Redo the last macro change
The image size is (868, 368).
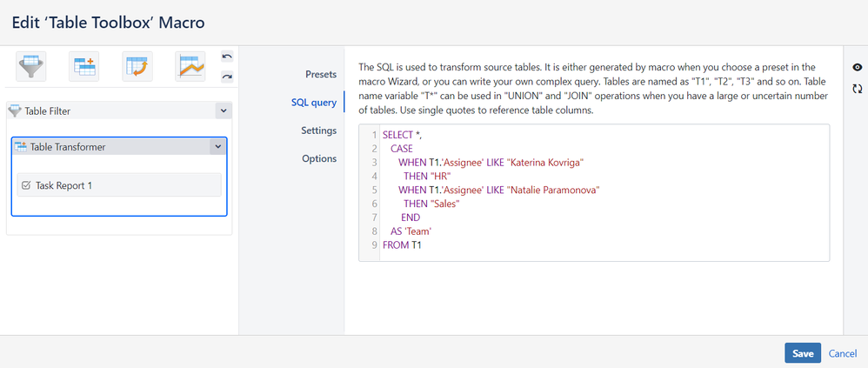pos(228,77)
